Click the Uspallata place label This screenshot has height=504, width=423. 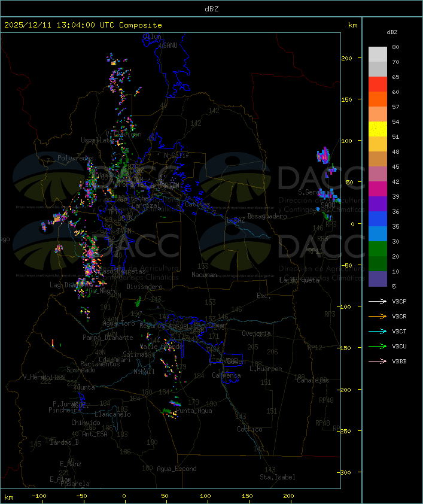coord(97,140)
